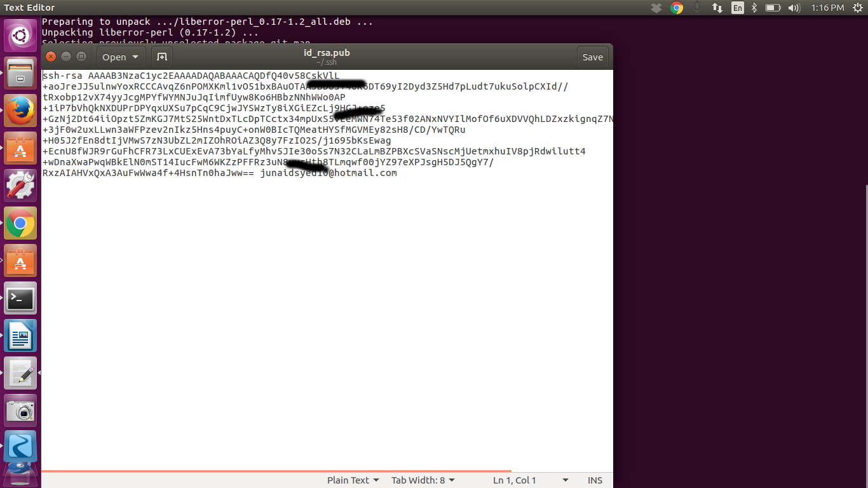Viewport: 868px width, 488px height.
Task: Open the Plain Text highlighting dropdown
Action: pos(353,480)
